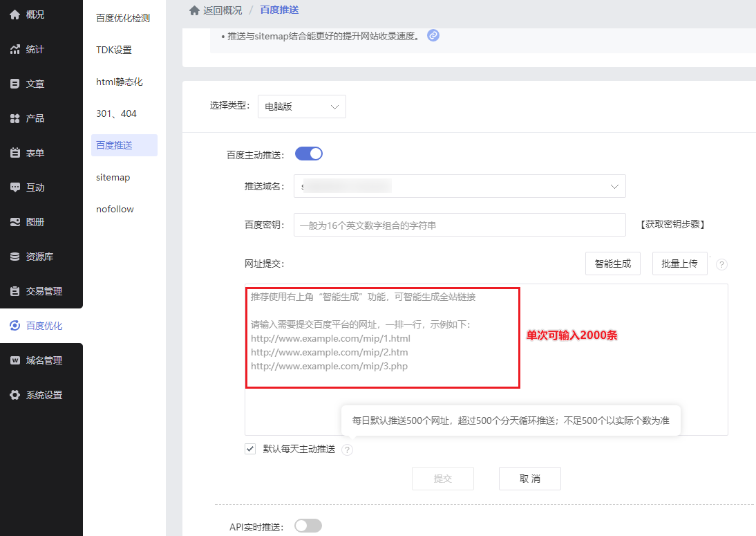
Task: Click the help icon next to 默认每天主动推送
Action: point(347,450)
